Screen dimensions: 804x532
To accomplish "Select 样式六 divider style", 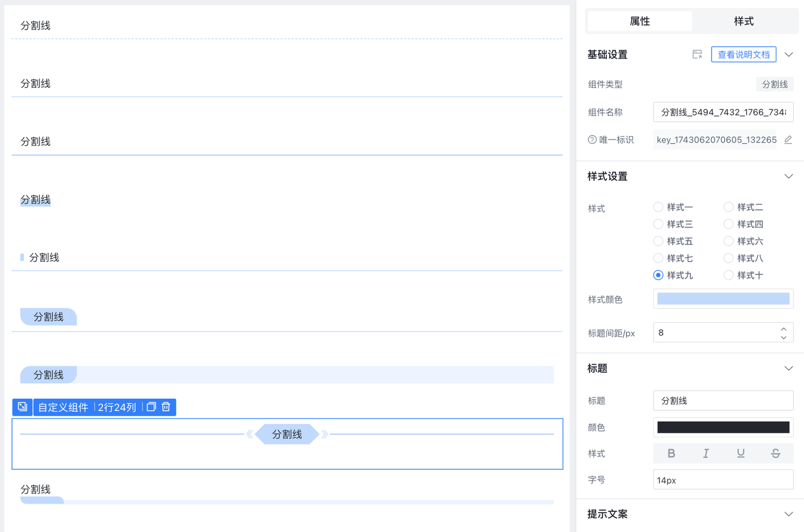I will click(729, 241).
